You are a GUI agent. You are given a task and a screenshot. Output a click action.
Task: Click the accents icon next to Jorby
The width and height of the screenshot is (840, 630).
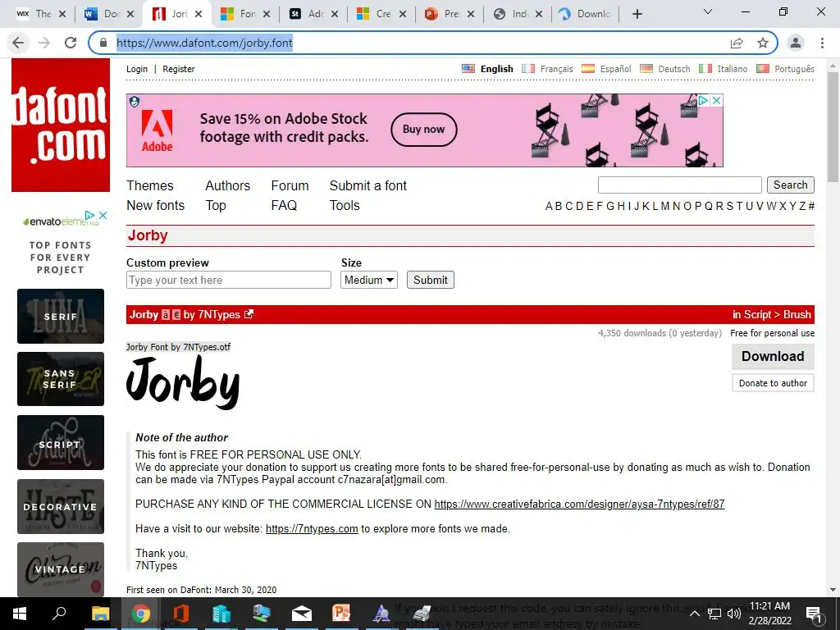(166, 315)
